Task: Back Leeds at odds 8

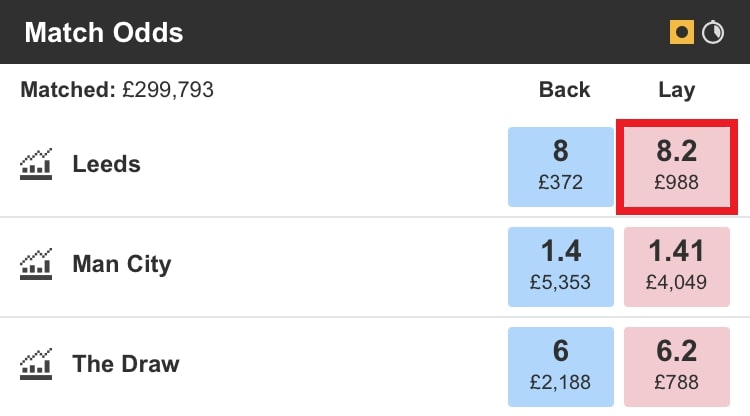Action: [x=560, y=166]
